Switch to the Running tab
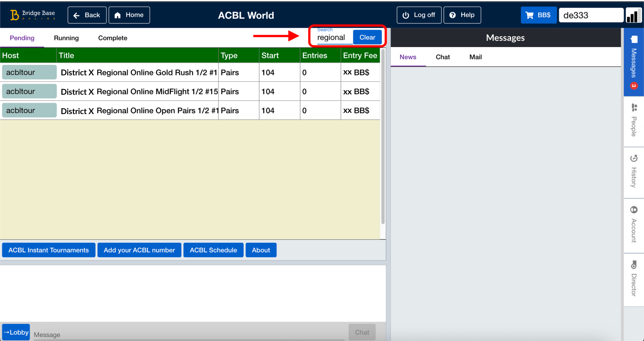Image resolution: width=644 pixels, height=341 pixels. (66, 38)
